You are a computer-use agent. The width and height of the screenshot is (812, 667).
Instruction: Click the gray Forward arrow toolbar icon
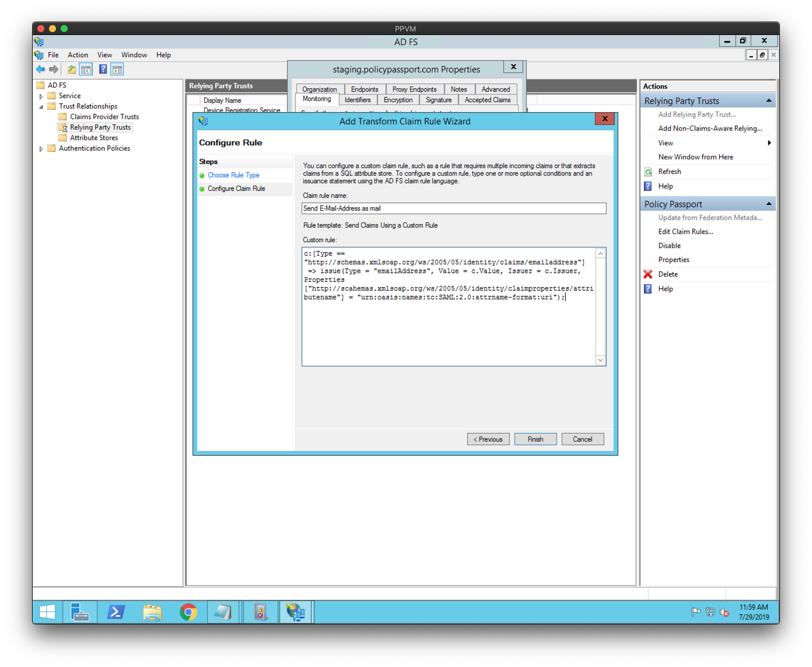[54, 69]
